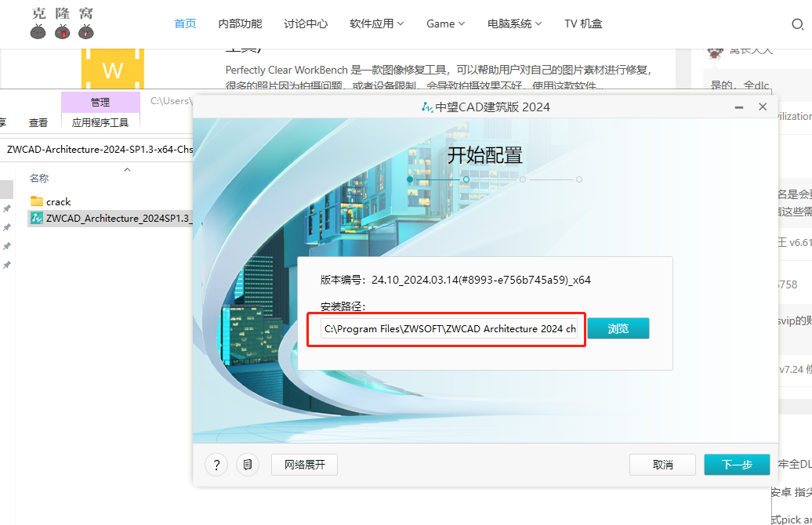The height and width of the screenshot is (525, 812).
Task: Select ZWCAD_Architecture_2024SP1.3 installer file icon
Action: [x=36, y=218]
